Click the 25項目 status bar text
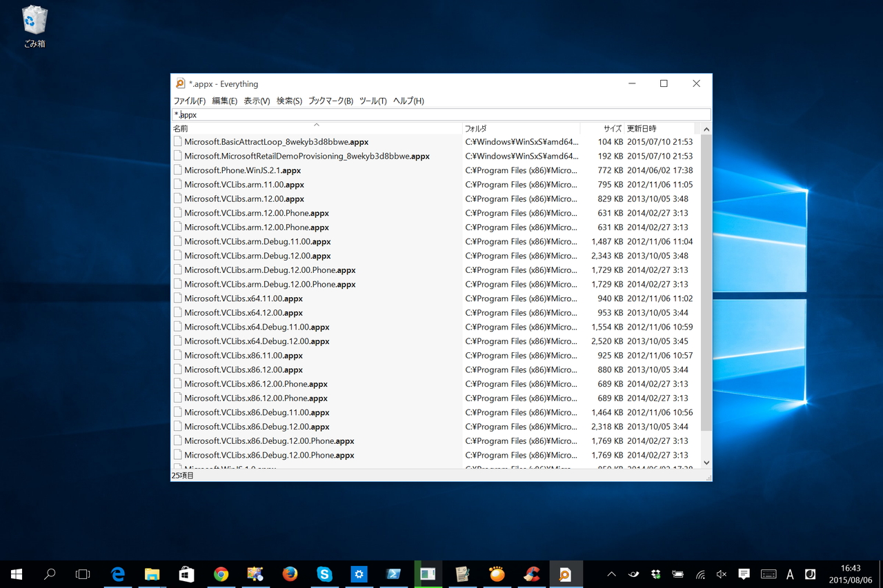 click(x=183, y=475)
